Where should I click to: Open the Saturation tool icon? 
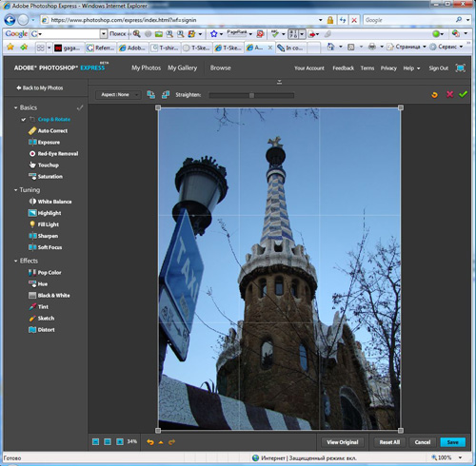pos(32,176)
